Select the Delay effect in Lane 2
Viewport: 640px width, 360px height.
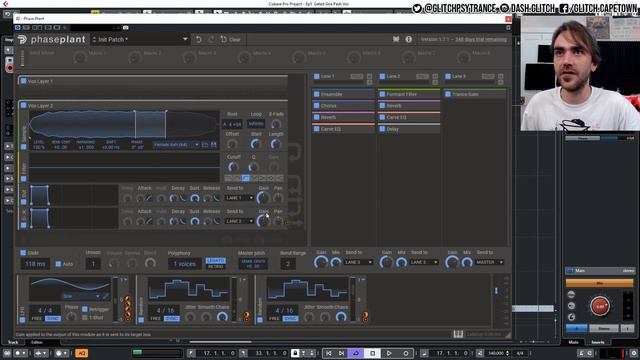[409, 129]
